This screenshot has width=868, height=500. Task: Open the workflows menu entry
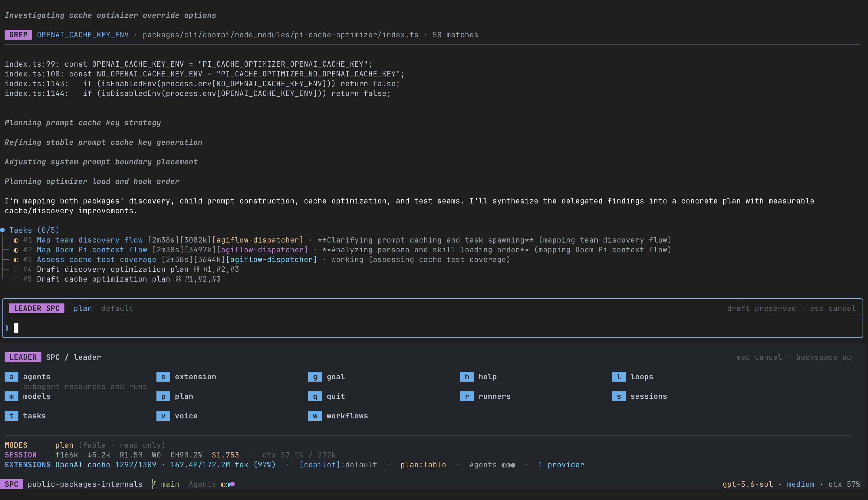click(347, 416)
